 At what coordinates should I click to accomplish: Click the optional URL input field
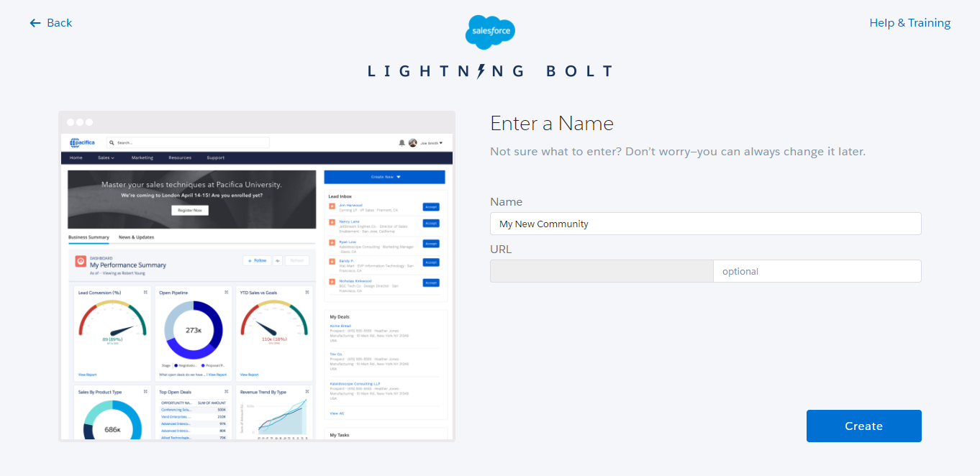817,271
